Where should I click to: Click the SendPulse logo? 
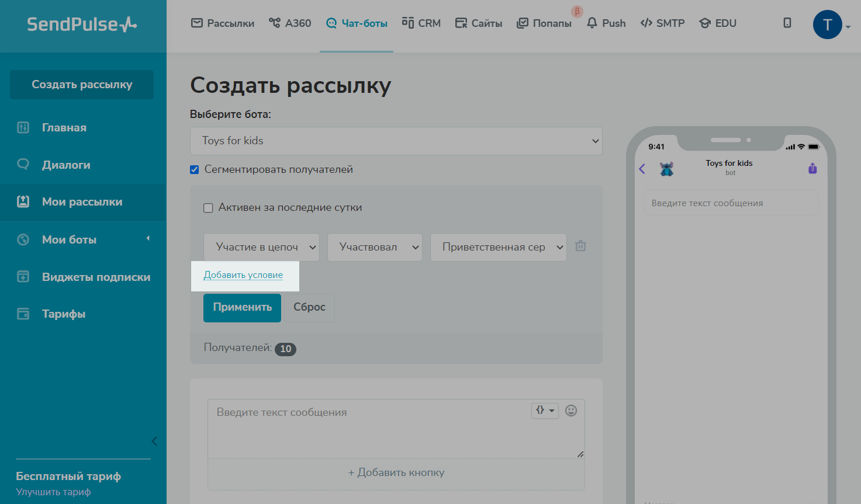[x=82, y=25]
